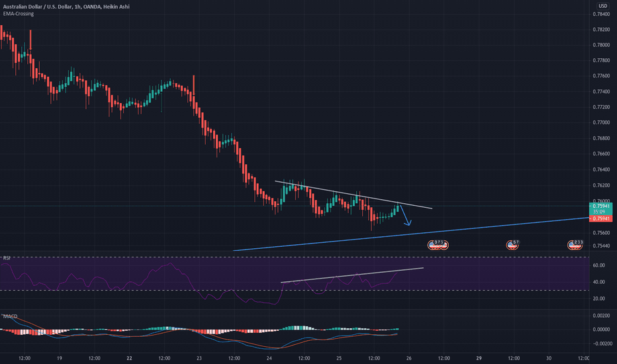617x364 pixels.
Task: Click the 0.76200 price axis label
Action: click(601, 185)
